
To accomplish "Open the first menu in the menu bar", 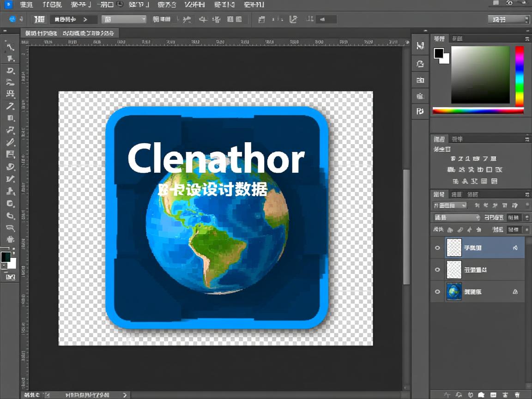I will (26, 5).
